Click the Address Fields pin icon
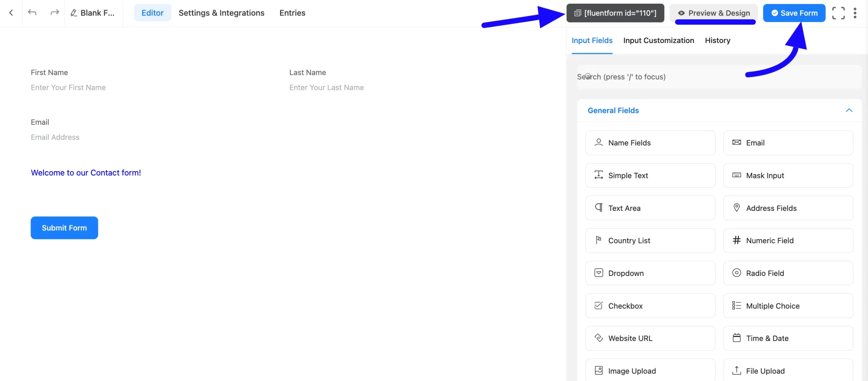 (736, 208)
